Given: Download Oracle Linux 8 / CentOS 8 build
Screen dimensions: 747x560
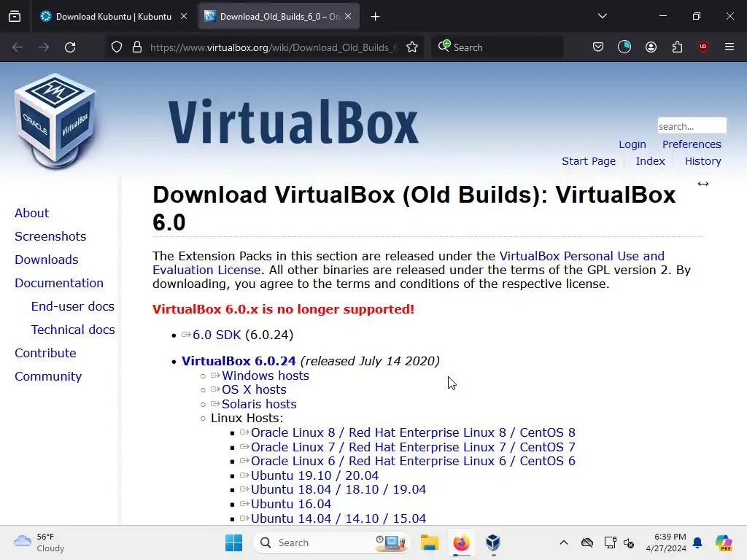Looking at the screenshot, I should coord(413,432).
